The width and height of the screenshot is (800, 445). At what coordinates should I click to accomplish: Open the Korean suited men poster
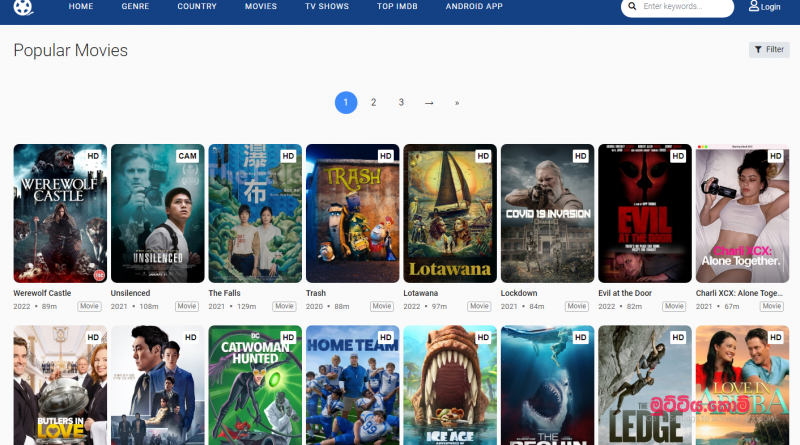click(x=158, y=385)
